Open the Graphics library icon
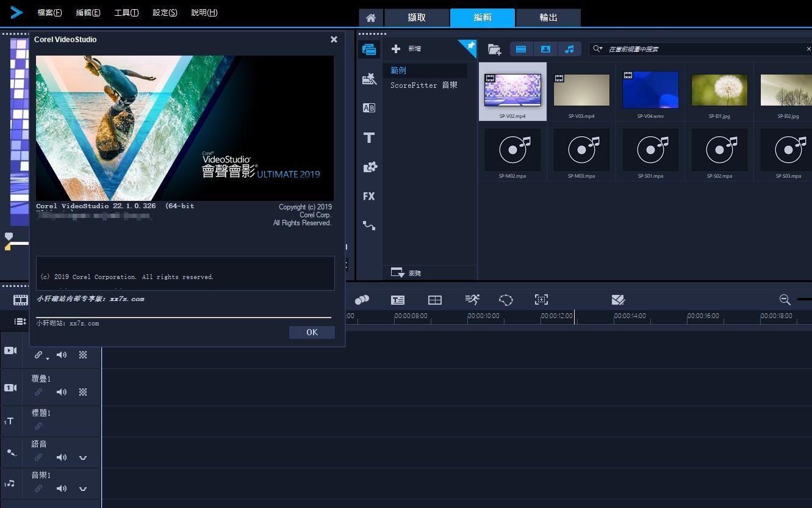Viewport: 812px width, 508px height. coord(370,167)
